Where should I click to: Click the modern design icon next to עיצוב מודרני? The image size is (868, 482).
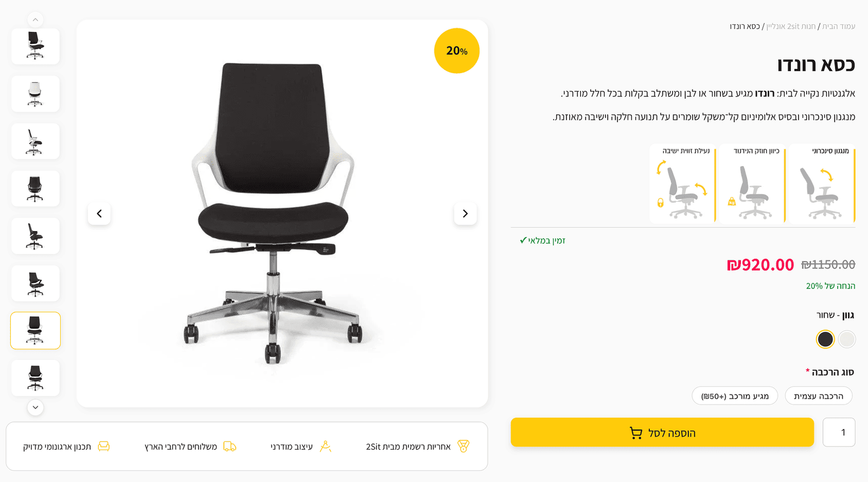(x=325, y=446)
